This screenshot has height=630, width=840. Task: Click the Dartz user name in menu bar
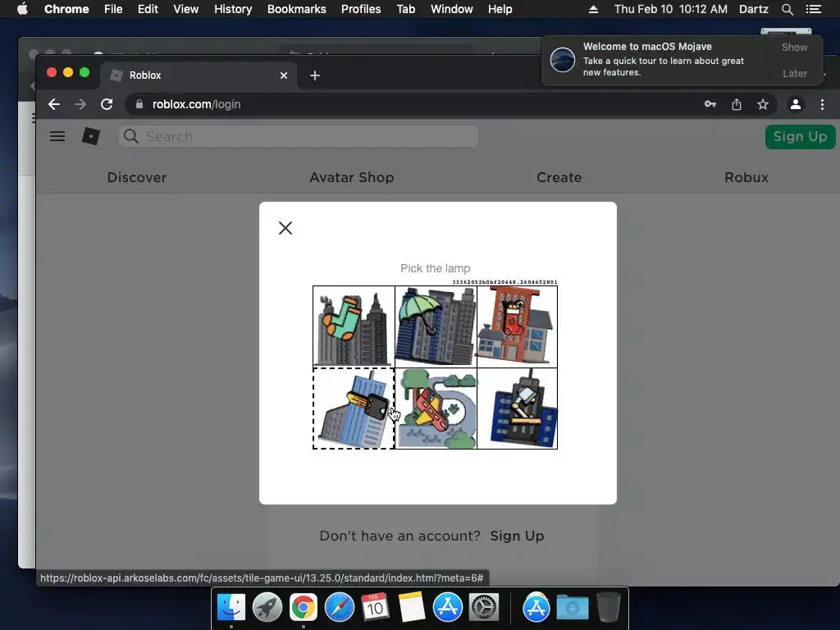tap(753, 9)
